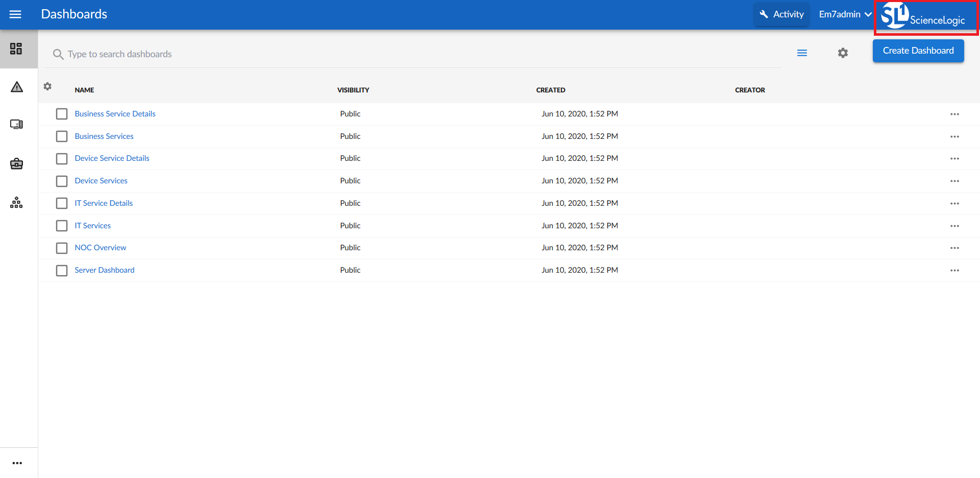The height and width of the screenshot is (478, 980).
Task: Expand the Em7admin user dropdown
Action: [x=845, y=14]
